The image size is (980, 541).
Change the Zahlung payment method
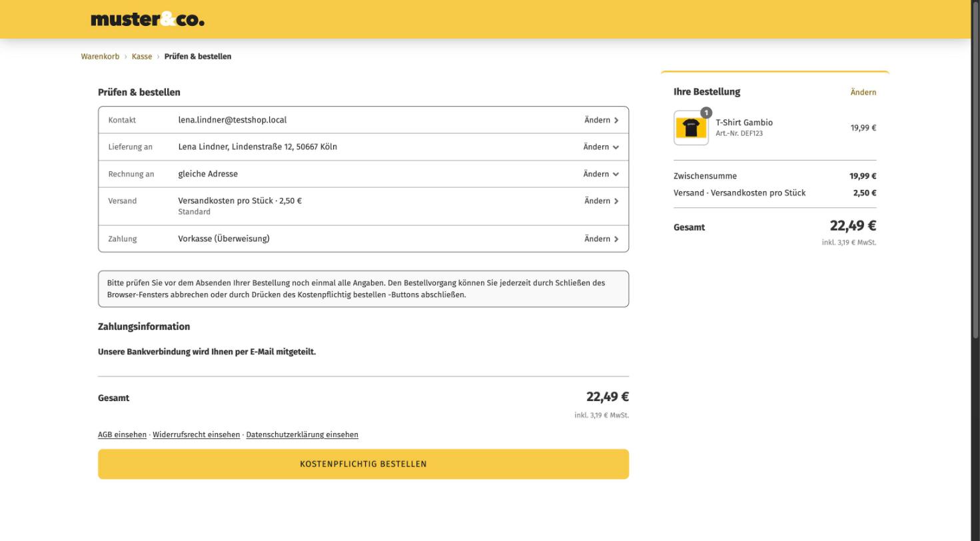[x=602, y=239]
